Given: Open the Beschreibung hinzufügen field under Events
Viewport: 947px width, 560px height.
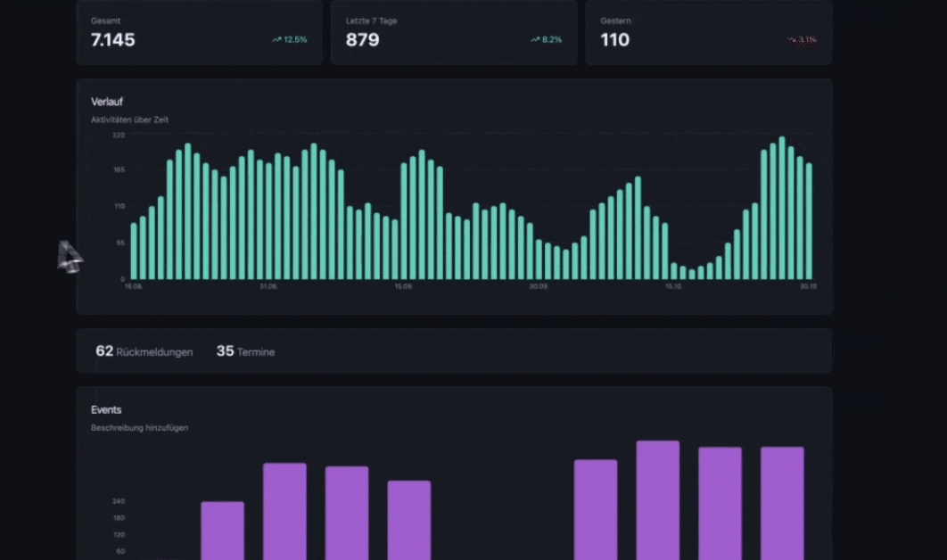Looking at the screenshot, I should click(139, 428).
